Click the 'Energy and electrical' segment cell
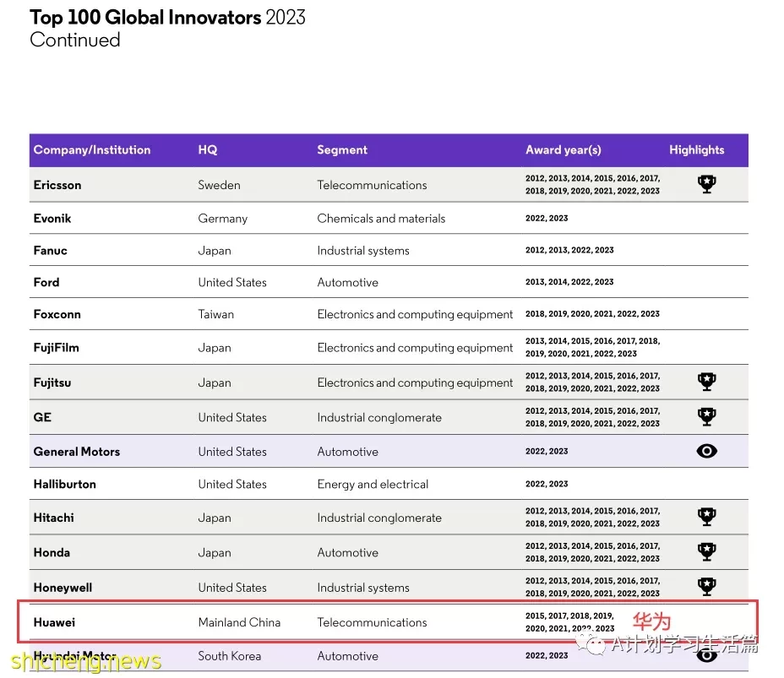Viewport: 784px width, 678px height. [373, 485]
